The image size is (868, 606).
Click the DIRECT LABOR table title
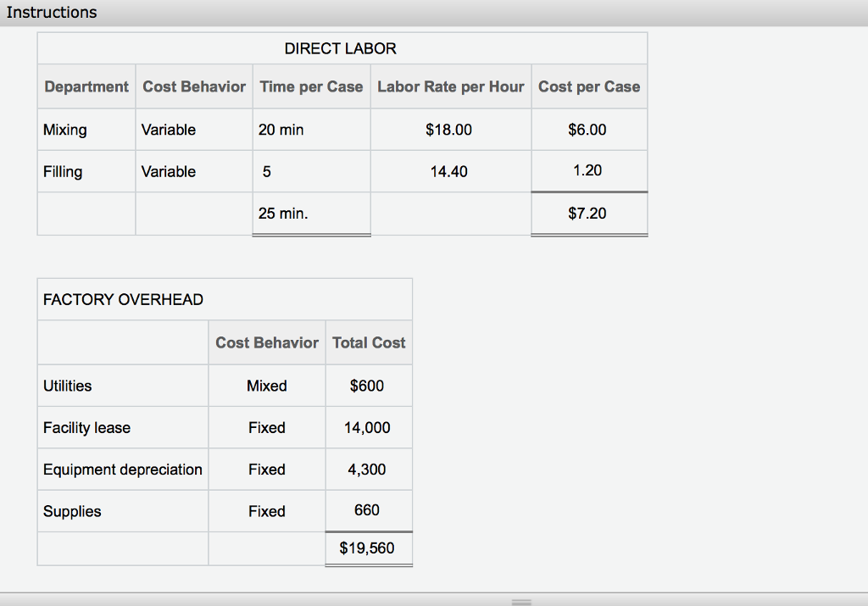coord(340,48)
